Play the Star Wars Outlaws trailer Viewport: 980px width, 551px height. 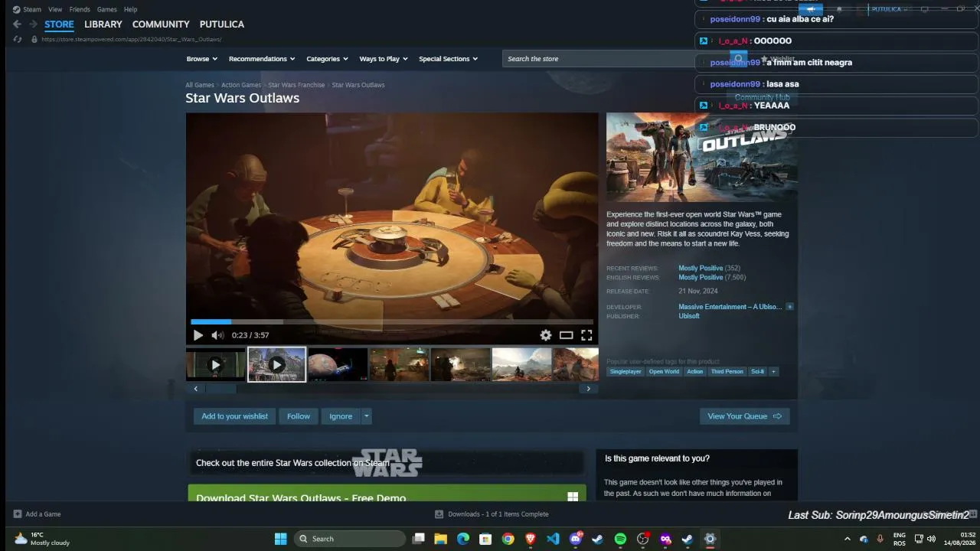198,335
